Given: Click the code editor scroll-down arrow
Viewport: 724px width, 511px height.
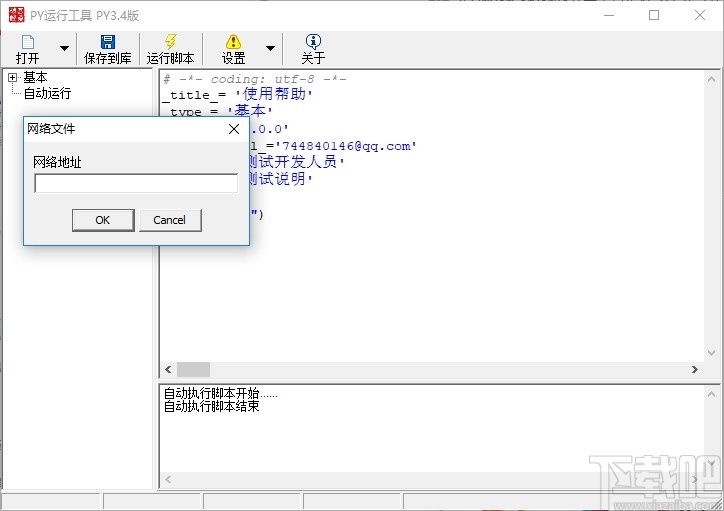Looking at the screenshot, I should point(711,353).
